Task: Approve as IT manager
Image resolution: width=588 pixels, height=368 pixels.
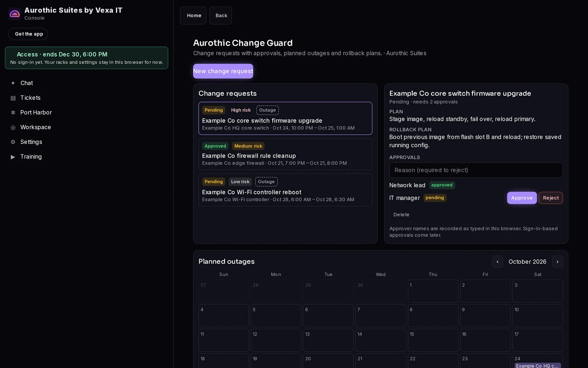Action: click(x=522, y=198)
